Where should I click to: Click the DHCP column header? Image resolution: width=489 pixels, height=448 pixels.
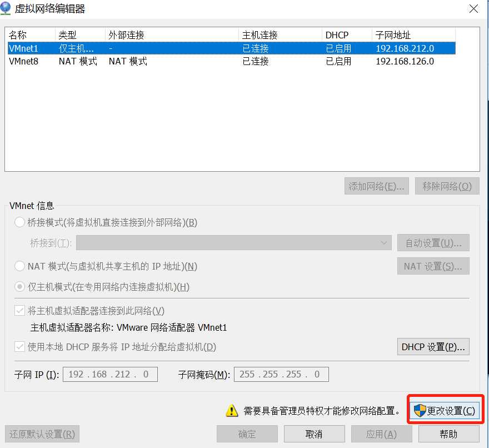tap(347, 35)
